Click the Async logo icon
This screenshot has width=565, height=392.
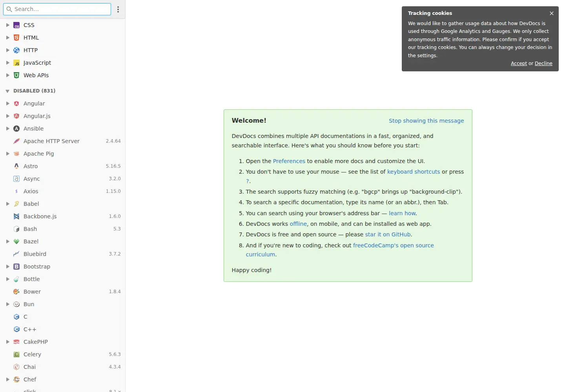point(16,179)
